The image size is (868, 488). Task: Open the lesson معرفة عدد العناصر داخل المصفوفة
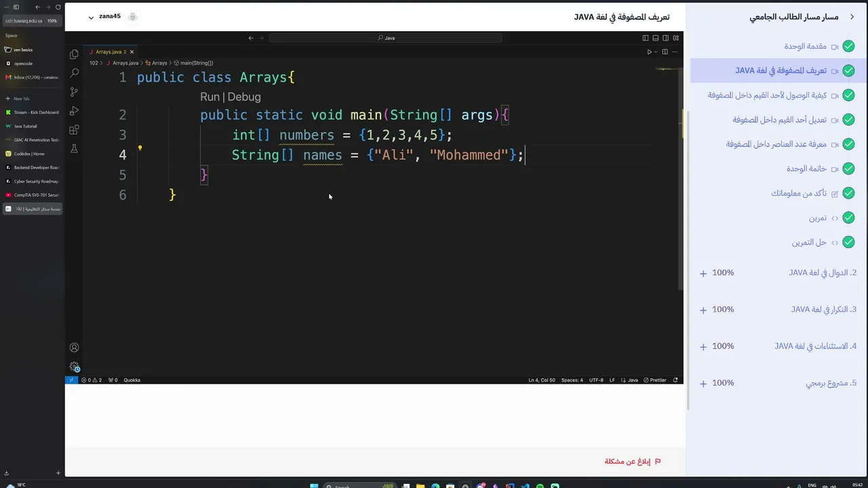(776, 144)
